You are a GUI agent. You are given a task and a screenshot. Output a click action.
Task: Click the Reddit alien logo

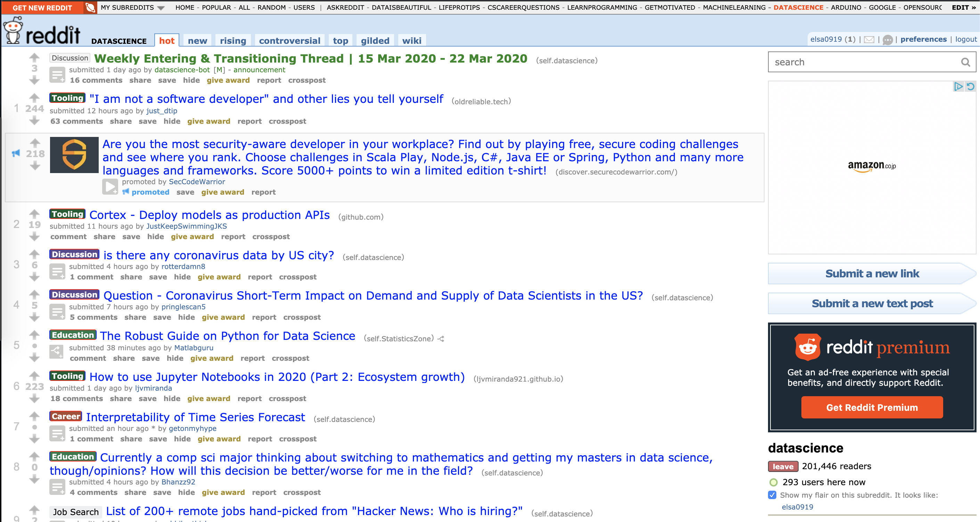click(13, 31)
